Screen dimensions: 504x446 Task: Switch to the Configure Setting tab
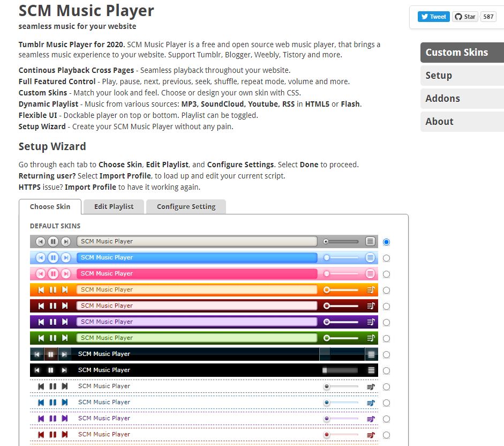coord(186,206)
